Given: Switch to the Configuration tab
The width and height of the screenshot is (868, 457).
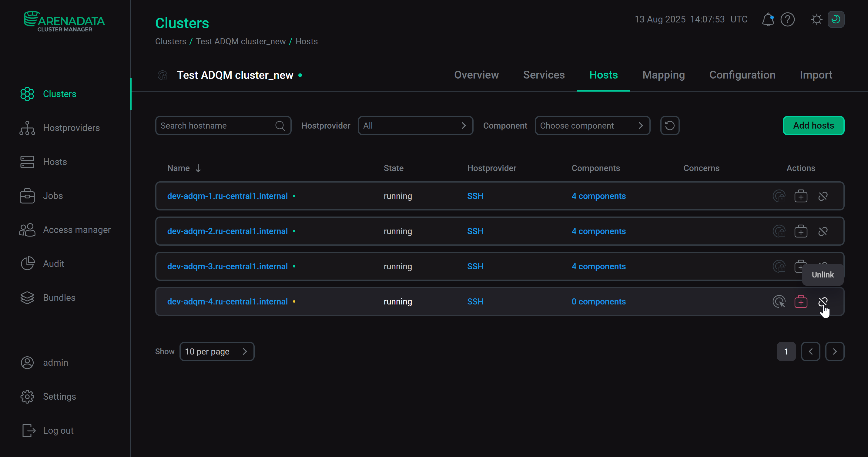Looking at the screenshot, I should click(x=742, y=75).
